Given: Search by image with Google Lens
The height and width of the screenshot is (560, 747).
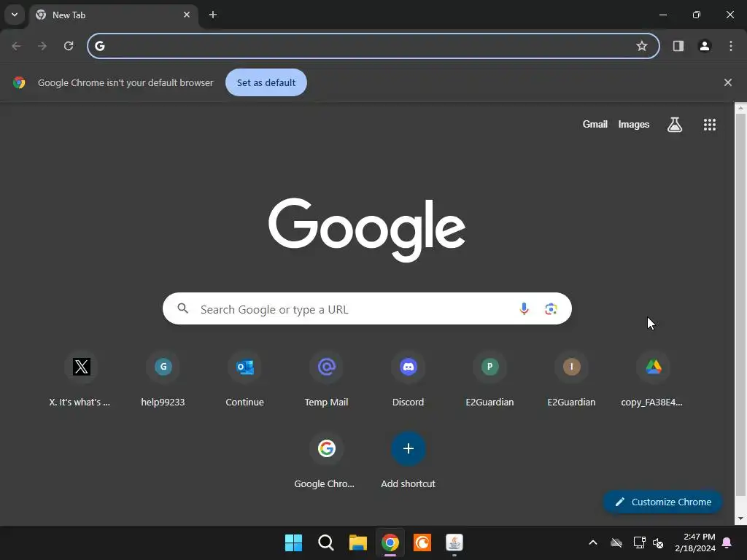Looking at the screenshot, I should click(x=551, y=308).
